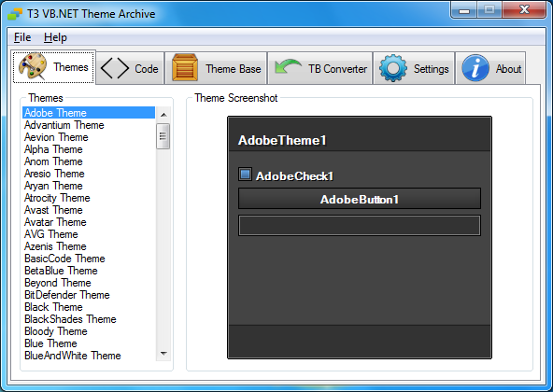Viewport: 553px width, 392px height.
Task: Show the About tab label
Action: coord(508,69)
